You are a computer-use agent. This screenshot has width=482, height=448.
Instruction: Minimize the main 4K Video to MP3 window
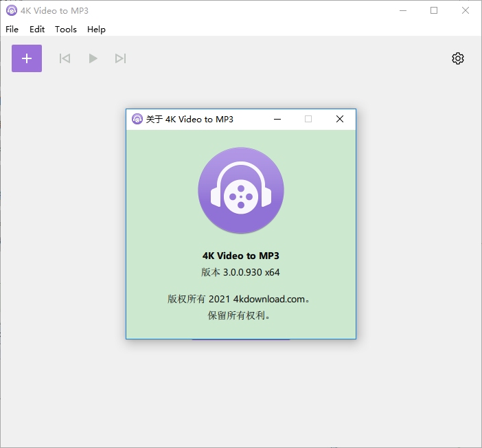(403, 10)
